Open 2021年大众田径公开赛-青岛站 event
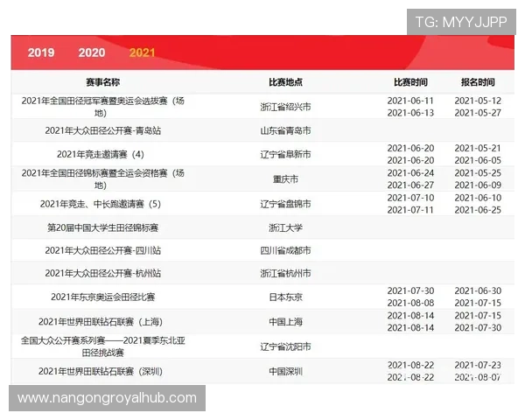This screenshot has width=525, height=420. [102, 130]
